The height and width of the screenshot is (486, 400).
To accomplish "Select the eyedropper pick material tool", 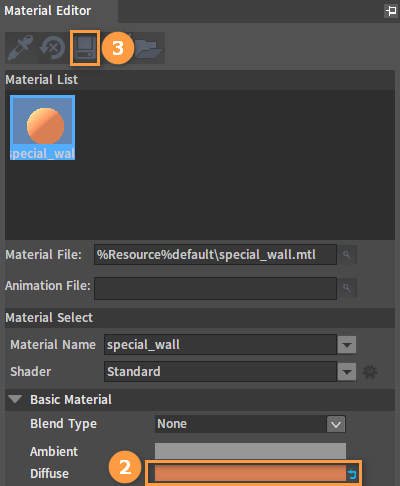I will point(20,48).
